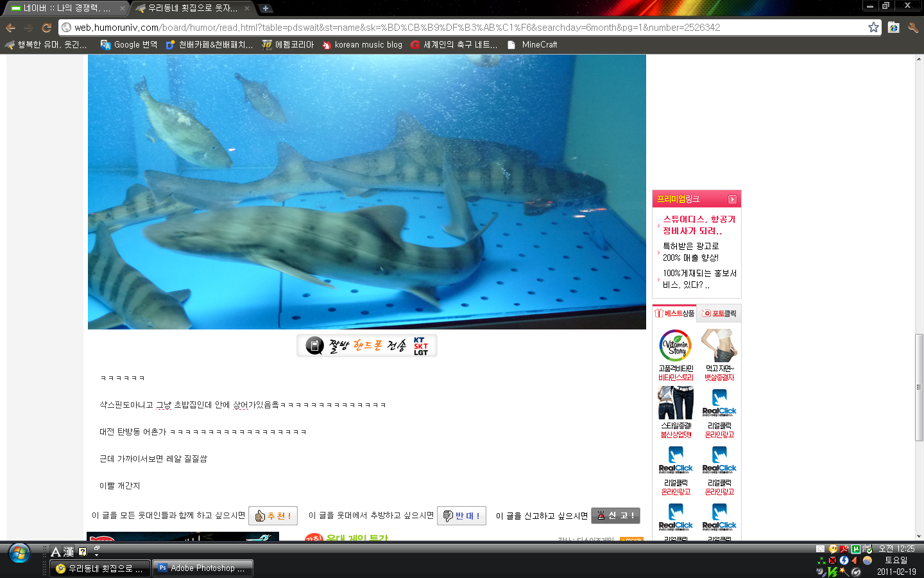Image resolution: width=924 pixels, height=578 pixels.
Task: Click the language bar A input mode icon
Action: tap(56, 552)
